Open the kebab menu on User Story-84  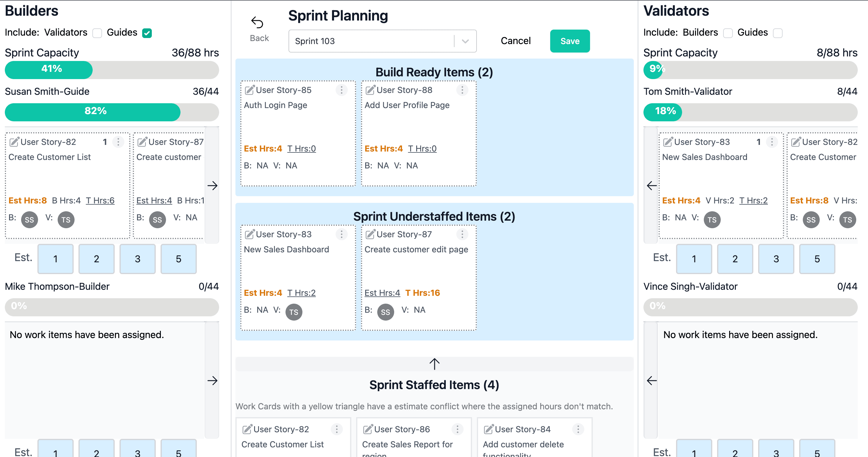[x=578, y=429]
